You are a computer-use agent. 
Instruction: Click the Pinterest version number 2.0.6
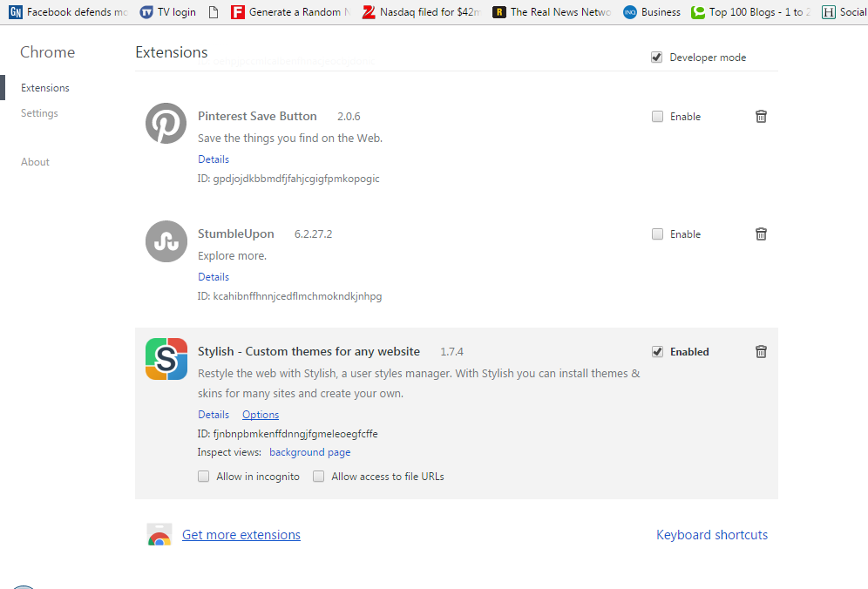(349, 116)
